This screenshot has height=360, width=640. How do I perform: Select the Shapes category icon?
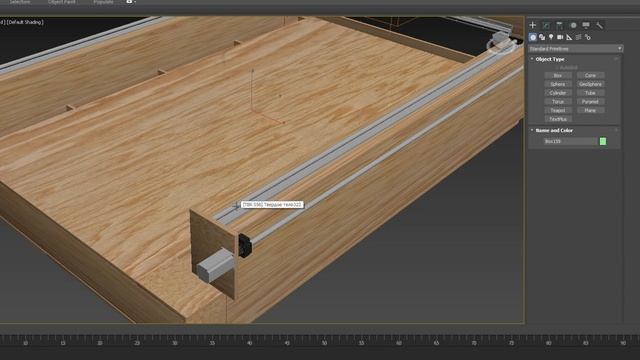(542, 37)
